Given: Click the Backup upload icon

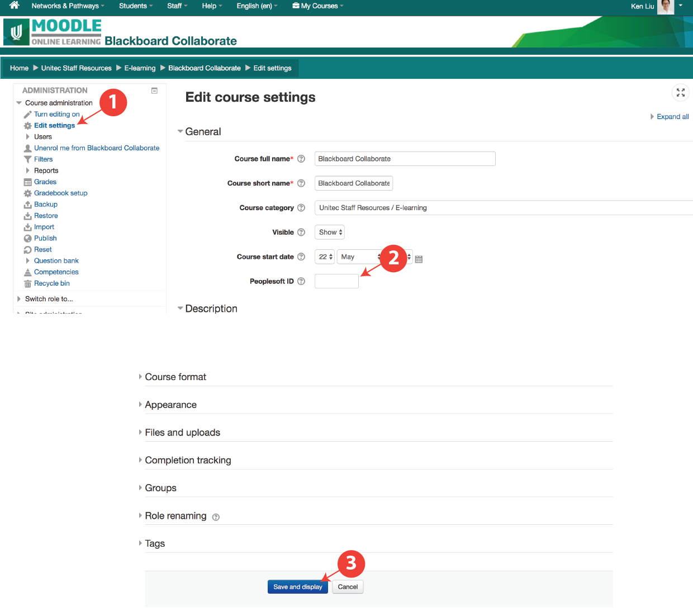Looking at the screenshot, I should (27, 205).
